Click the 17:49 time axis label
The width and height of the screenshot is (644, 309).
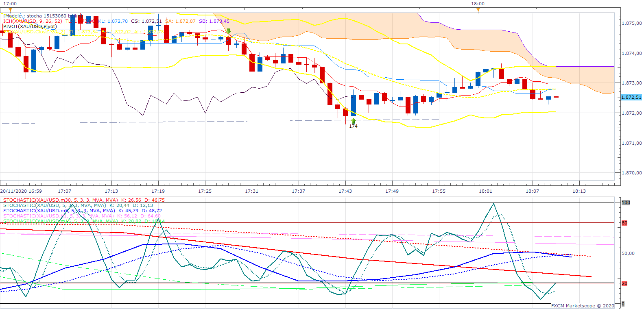pyautogui.click(x=392, y=191)
